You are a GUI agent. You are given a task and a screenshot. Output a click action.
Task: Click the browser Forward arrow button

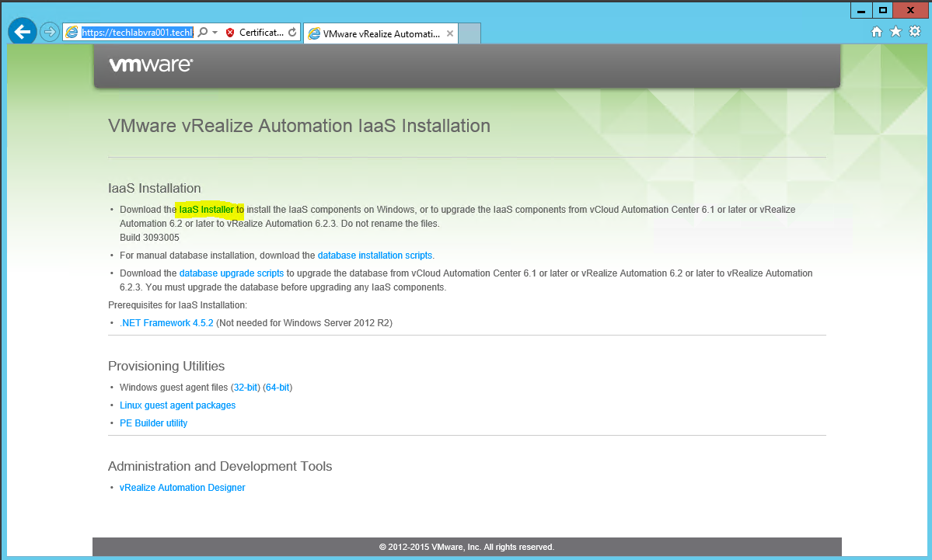[50, 32]
